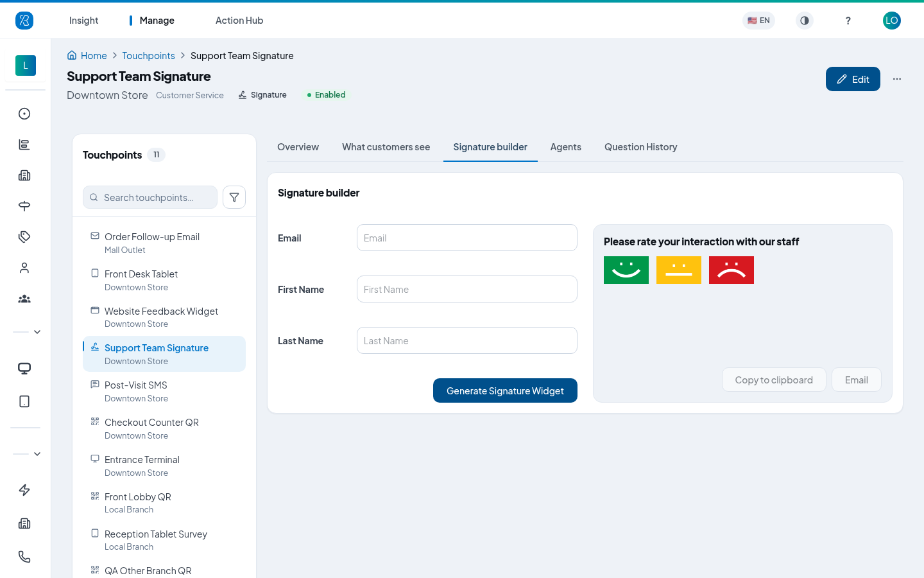Image resolution: width=924 pixels, height=578 pixels.
Task: Go to Touchpoints breadcrumb link
Action: [x=148, y=56]
